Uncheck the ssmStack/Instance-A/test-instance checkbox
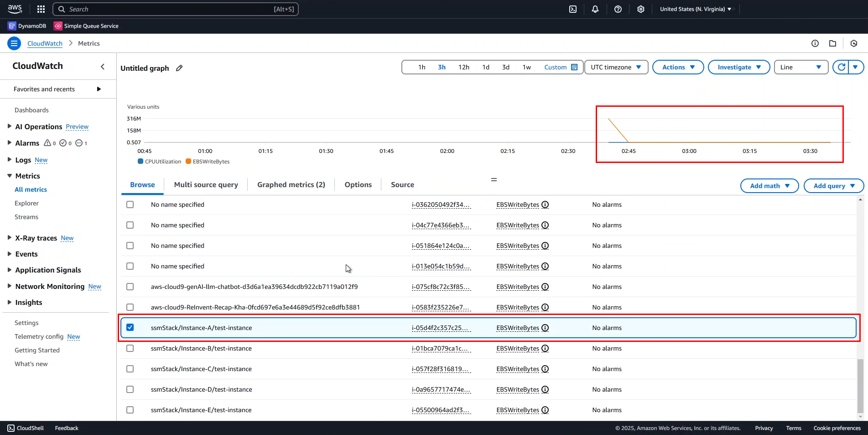Screen dimensions: 868x435 click(x=130, y=328)
